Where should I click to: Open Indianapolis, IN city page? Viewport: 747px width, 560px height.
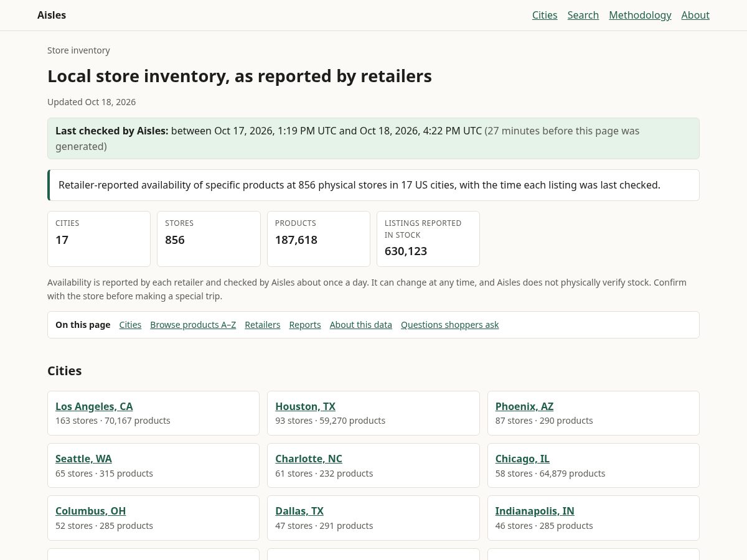point(535,511)
